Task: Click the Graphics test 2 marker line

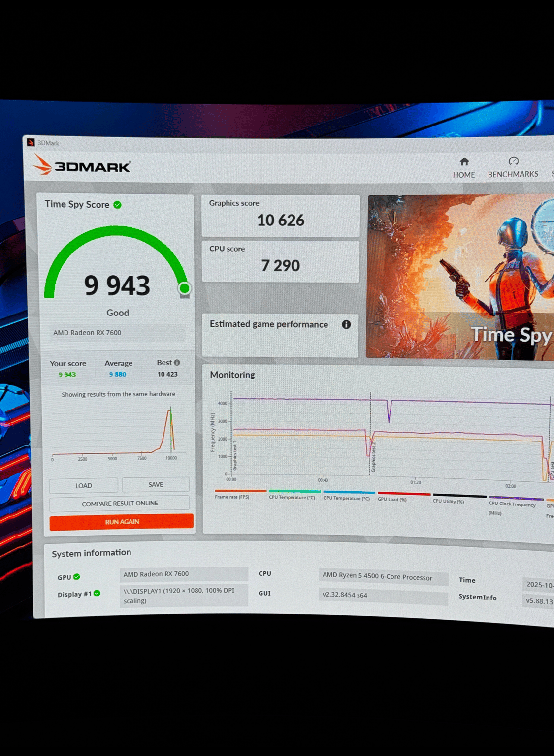Action: tap(370, 433)
